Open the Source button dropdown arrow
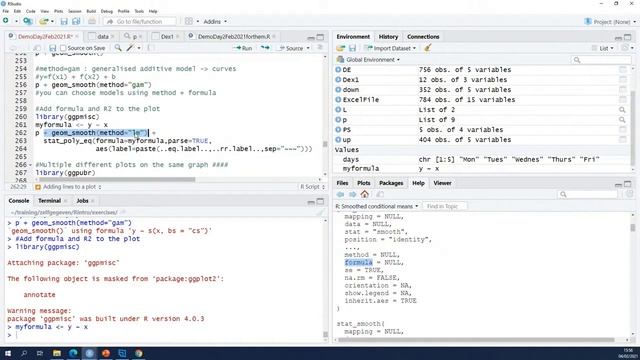The width and height of the screenshot is (640, 360). [x=308, y=48]
